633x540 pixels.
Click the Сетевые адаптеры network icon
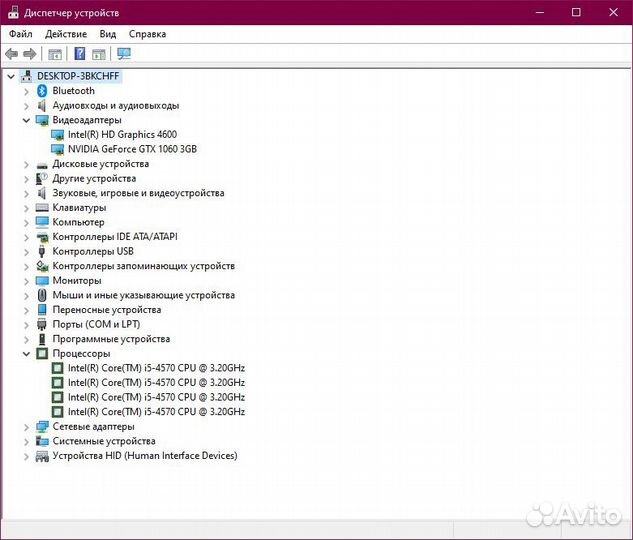pos(42,427)
